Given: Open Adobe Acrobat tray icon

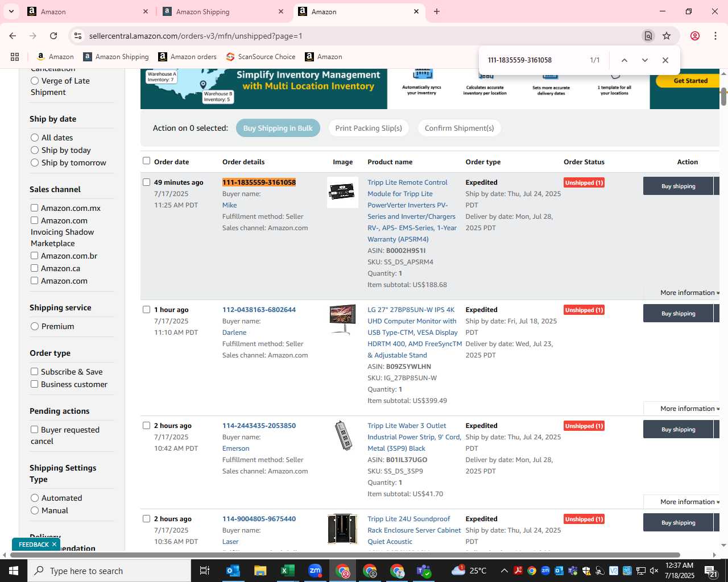Looking at the screenshot, I should (518, 571).
